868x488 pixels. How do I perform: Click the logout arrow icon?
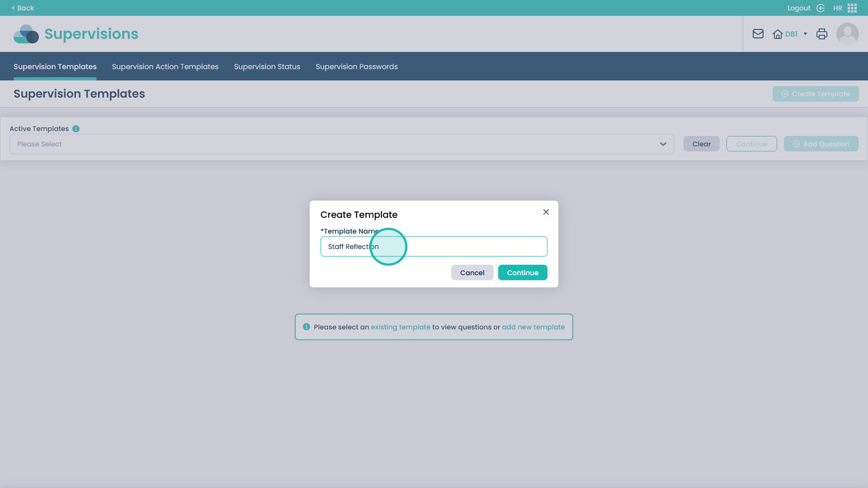[820, 8]
